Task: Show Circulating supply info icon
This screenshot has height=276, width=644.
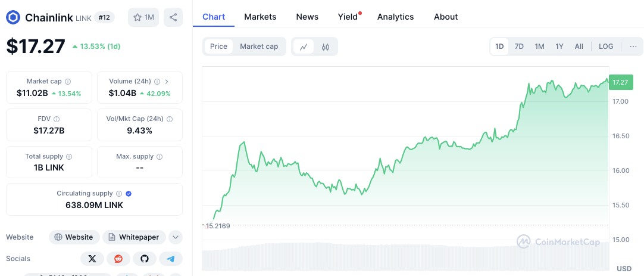Action: click(119, 193)
